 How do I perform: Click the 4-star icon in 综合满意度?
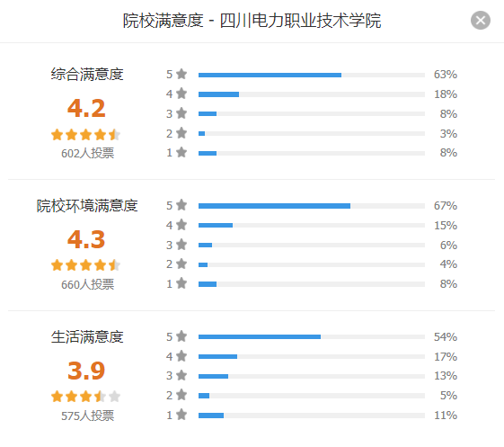pyautogui.click(x=181, y=94)
